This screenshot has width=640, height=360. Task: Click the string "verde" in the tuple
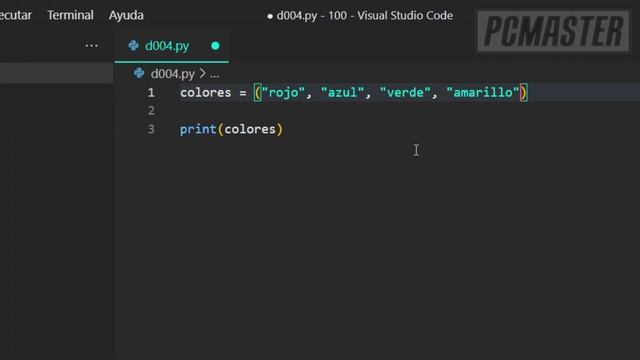pos(405,93)
